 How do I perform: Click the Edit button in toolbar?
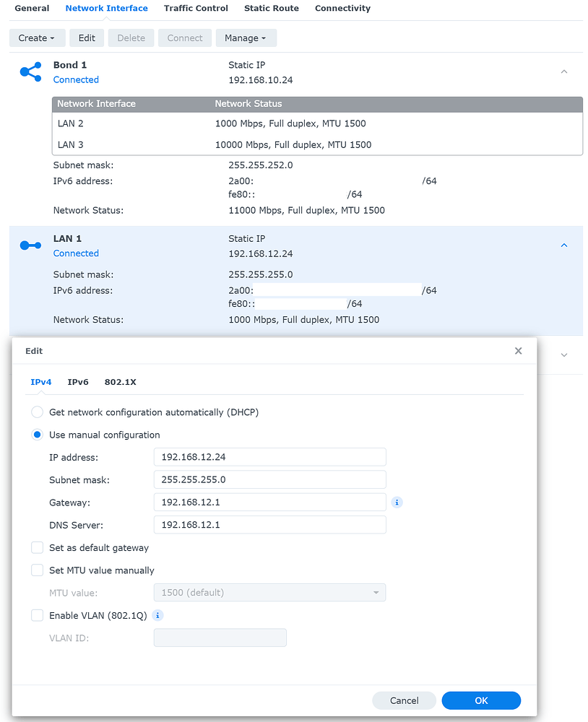pos(87,38)
